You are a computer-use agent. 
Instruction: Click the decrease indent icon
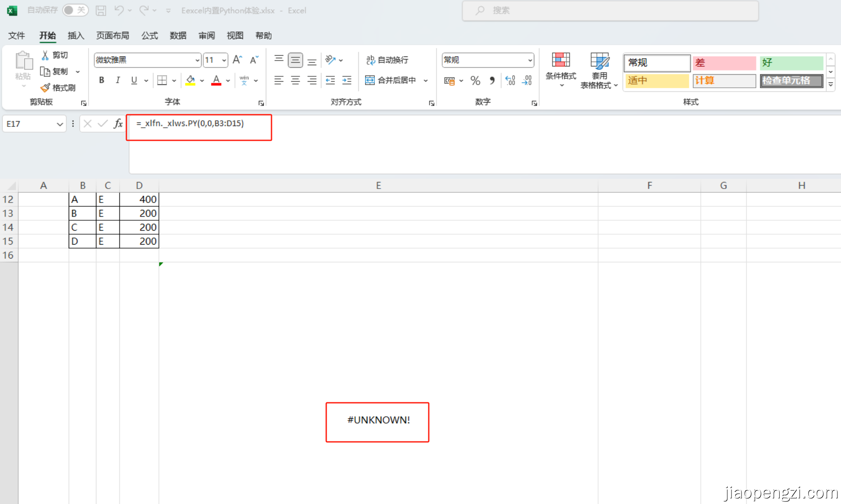tap(330, 80)
